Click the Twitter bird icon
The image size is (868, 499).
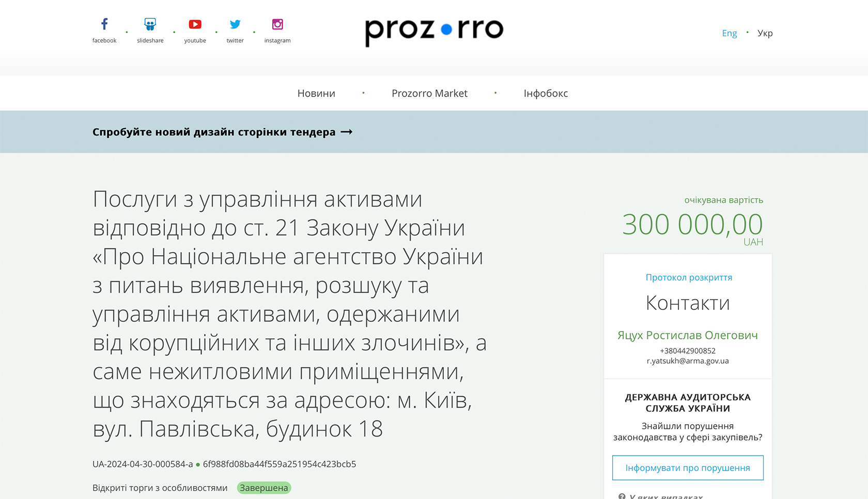(235, 24)
